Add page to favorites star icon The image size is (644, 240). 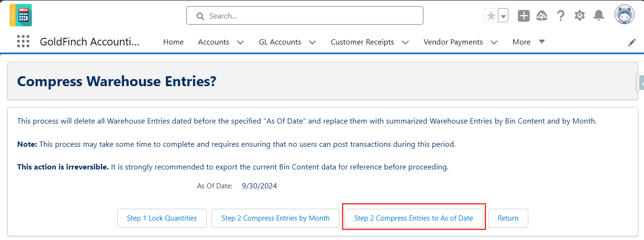(491, 16)
